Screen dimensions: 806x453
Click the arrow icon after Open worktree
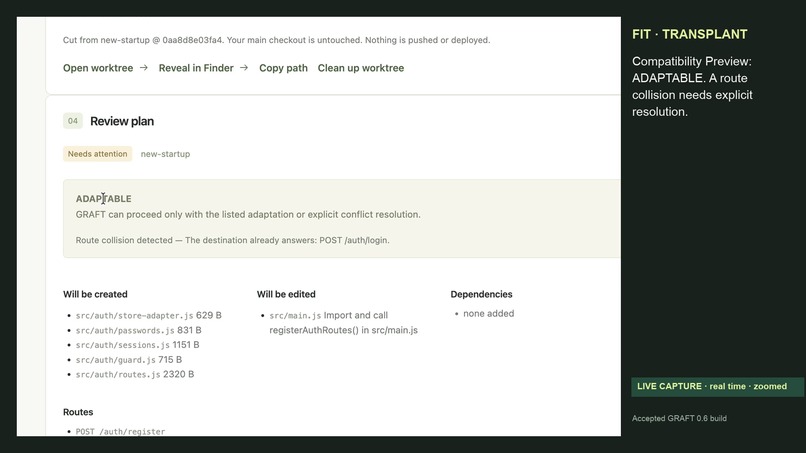coord(144,67)
